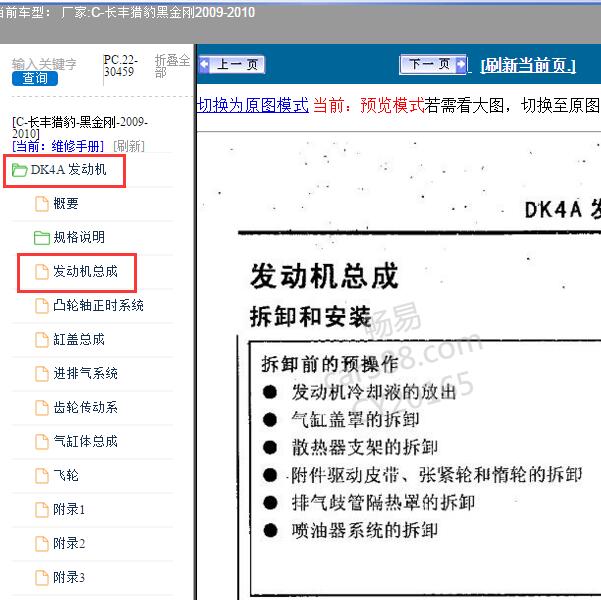The image size is (601, 600).
Task: Click the 缸盖总成 page icon
Action: [42, 339]
